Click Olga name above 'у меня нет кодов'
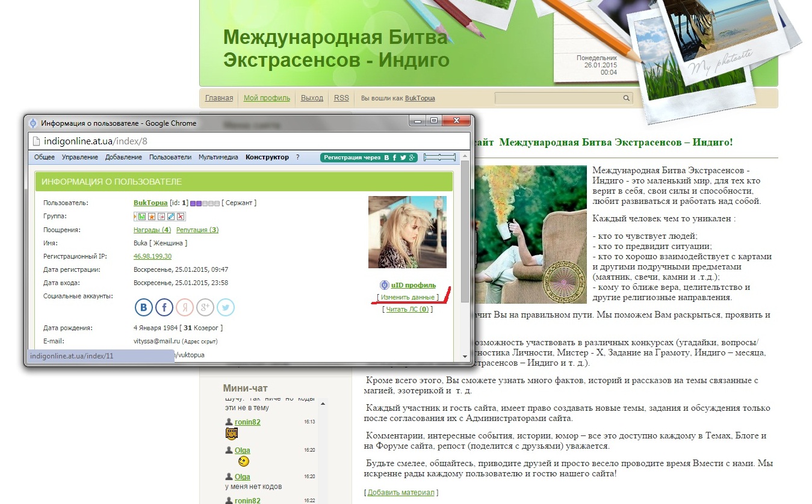Viewport: 812px width, 504px height. tap(242, 477)
